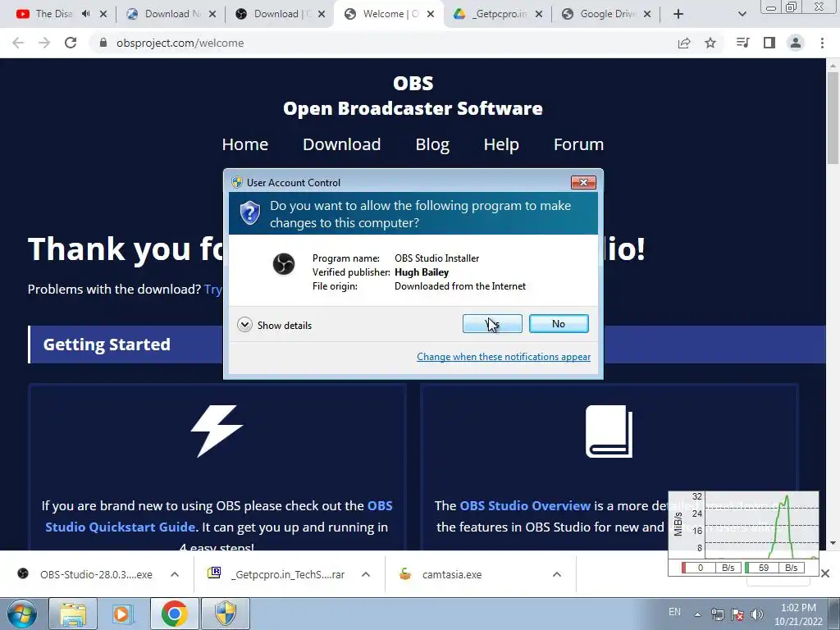Open _Getpcpro.in_TechS rar download item
The height and width of the screenshot is (630, 840).
pos(277,574)
